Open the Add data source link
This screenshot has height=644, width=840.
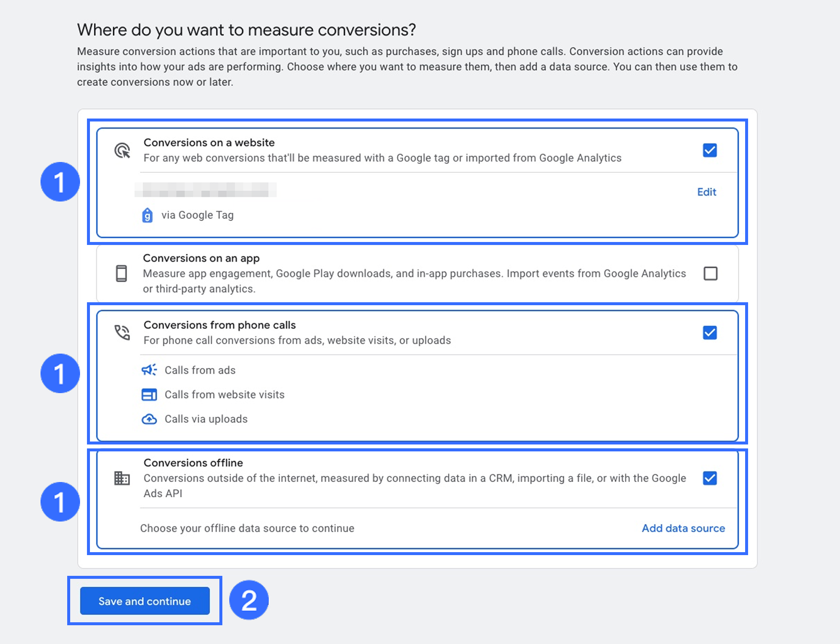tap(683, 528)
